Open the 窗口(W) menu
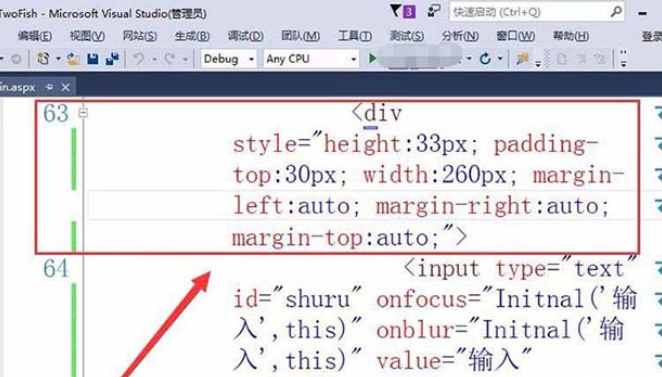The image size is (662, 377). pos(515,36)
